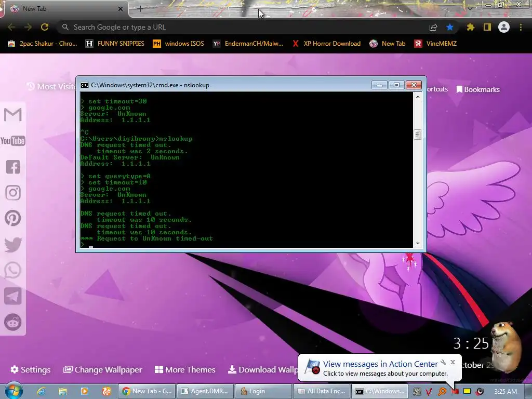Viewport: 532px width, 399px height.
Task: Switch to the All Data Enc... taskbar window
Action: click(x=322, y=391)
